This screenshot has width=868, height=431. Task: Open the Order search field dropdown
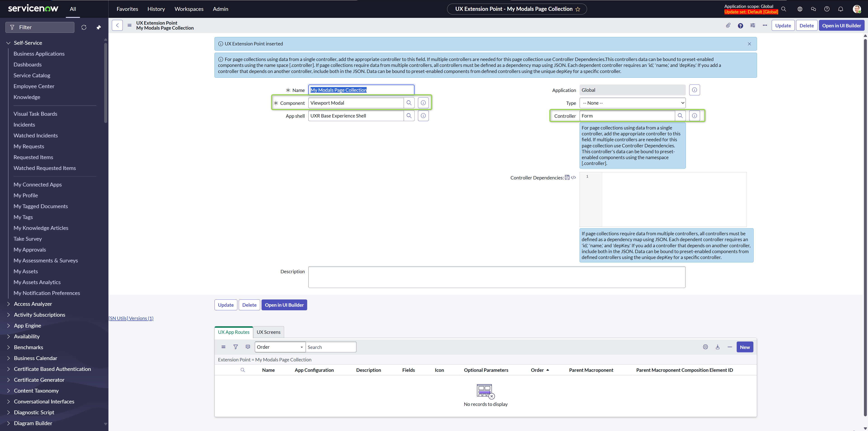coord(280,347)
